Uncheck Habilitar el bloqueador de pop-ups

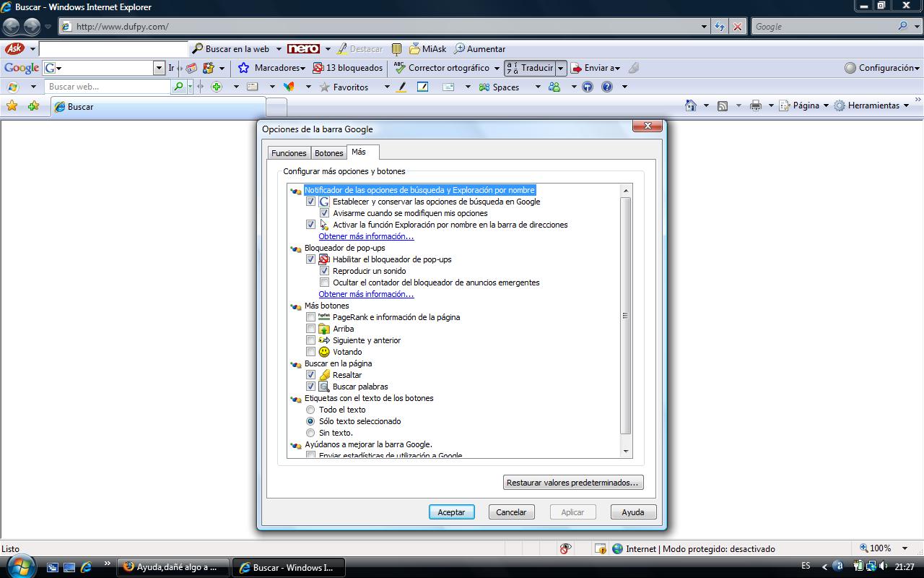pyautogui.click(x=311, y=259)
